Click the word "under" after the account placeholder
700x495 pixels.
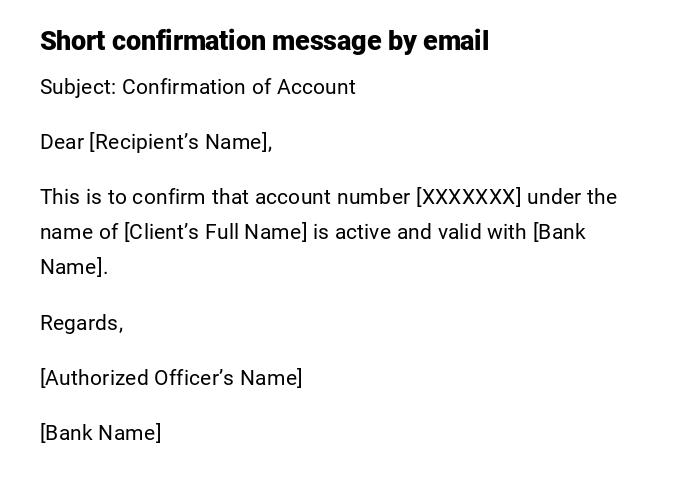point(556,197)
